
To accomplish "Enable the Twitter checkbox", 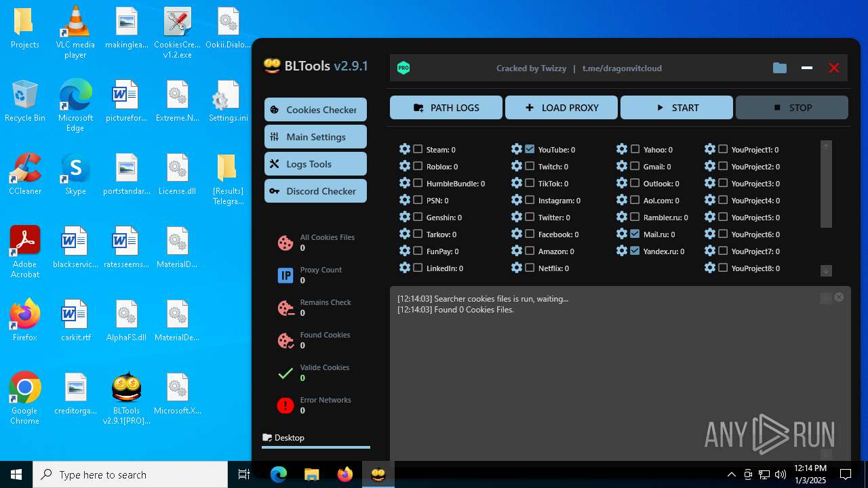I will point(530,217).
